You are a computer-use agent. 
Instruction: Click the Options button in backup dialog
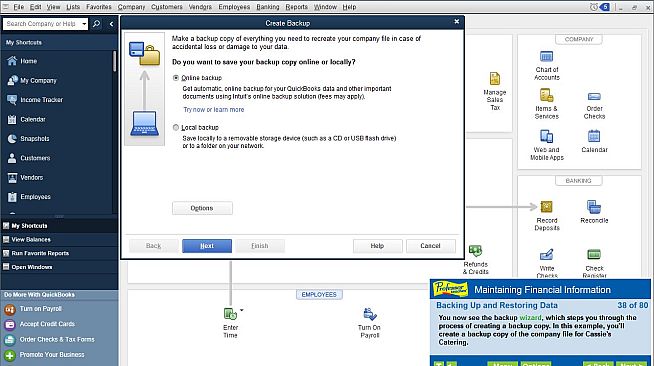pyautogui.click(x=202, y=208)
